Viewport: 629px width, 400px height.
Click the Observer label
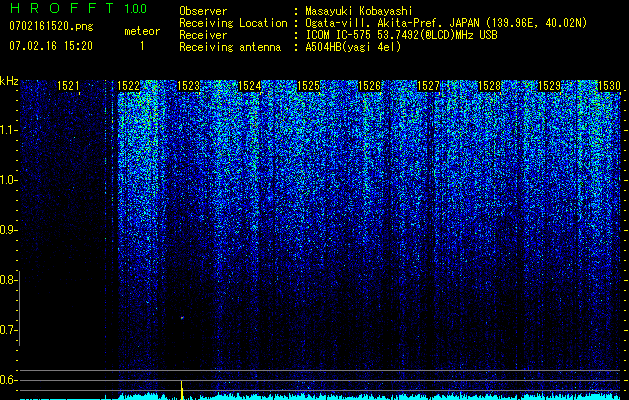[203, 11]
